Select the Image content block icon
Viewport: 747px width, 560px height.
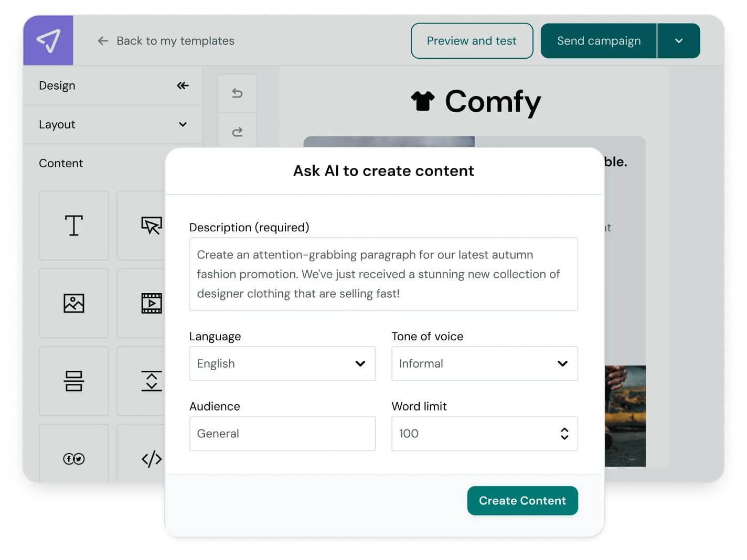(x=74, y=303)
